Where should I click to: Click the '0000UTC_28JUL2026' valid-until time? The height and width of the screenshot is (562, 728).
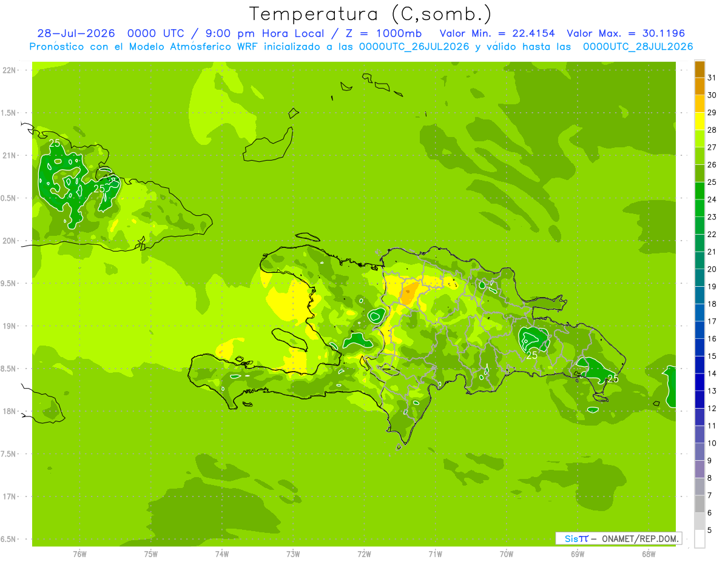pos(638,47)
